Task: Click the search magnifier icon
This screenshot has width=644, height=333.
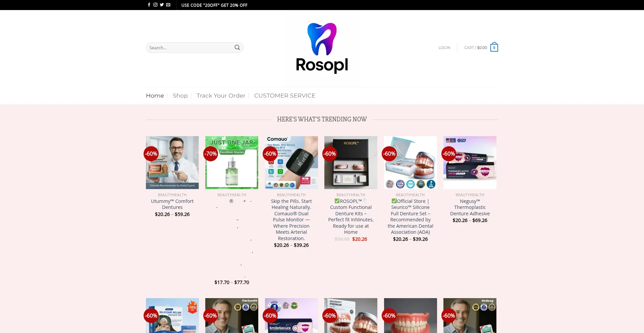Action: 237,48
